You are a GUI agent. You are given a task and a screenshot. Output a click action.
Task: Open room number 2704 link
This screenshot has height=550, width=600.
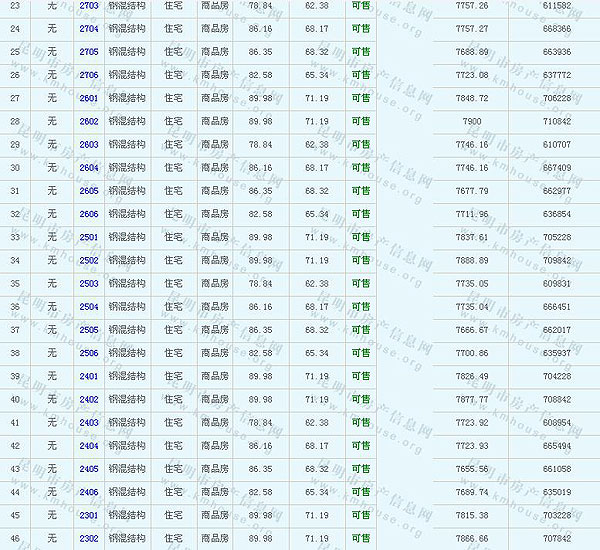pyautogui.click(x=88, y=29)
